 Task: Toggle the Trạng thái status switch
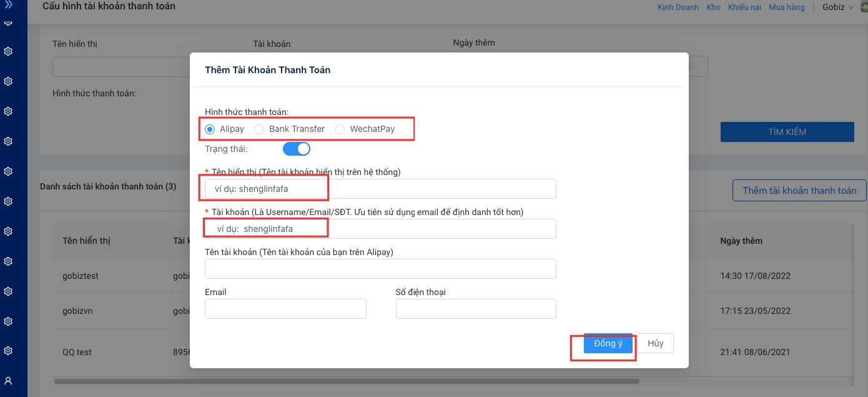click(x=297, y=149)
